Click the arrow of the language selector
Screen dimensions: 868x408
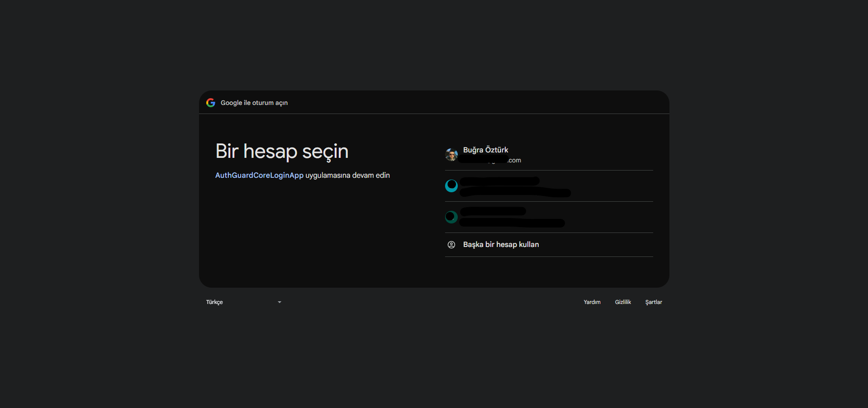pyautogui.click(x=280, y=302)
